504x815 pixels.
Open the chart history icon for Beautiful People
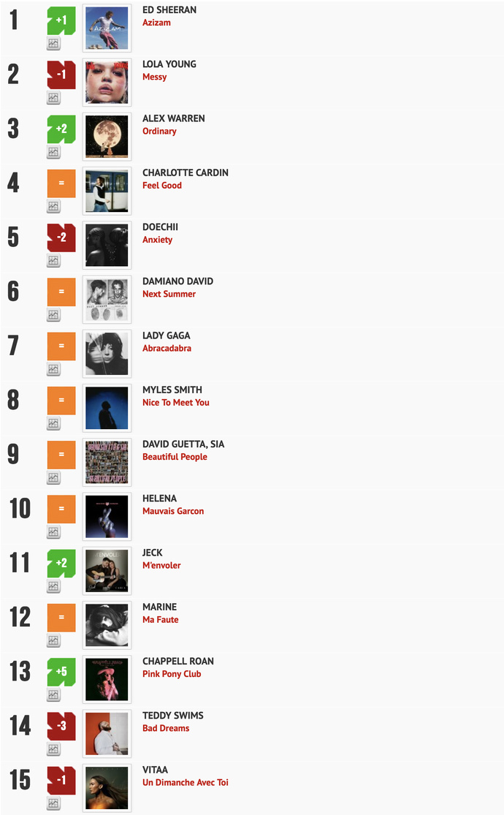pyautogui.click(x=53, y=477)
